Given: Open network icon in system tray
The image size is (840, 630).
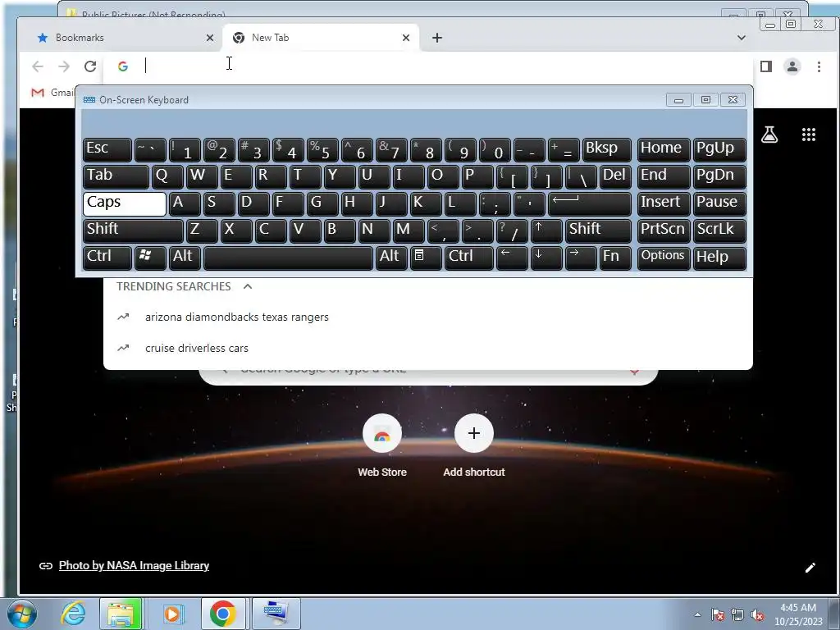Looking at the screenshot, I should point(737,615).
